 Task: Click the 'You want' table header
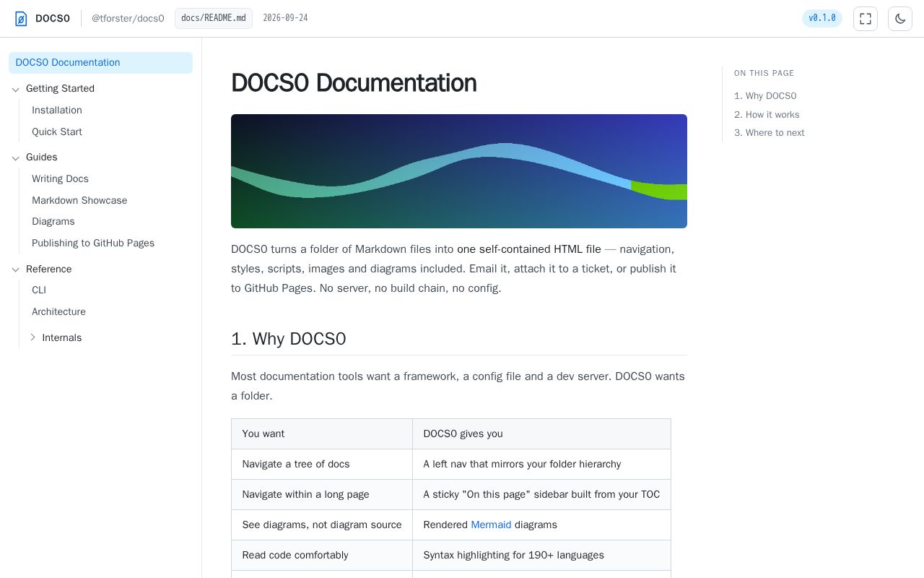click(x=322, y=433)
